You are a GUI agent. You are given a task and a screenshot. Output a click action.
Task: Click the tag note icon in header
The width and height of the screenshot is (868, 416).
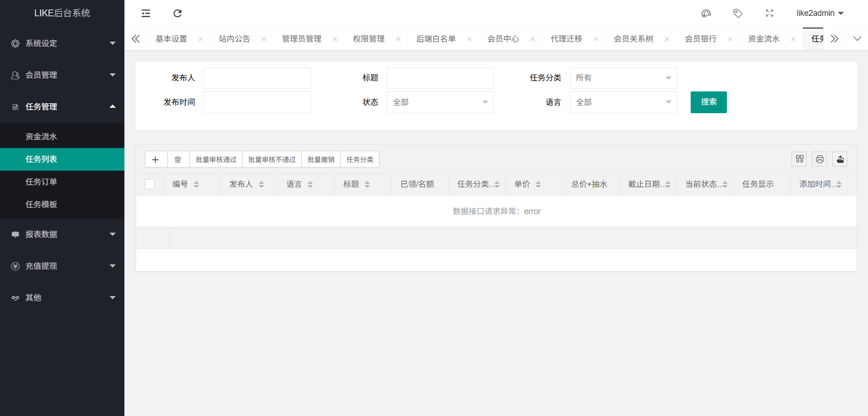pos(738,13)
